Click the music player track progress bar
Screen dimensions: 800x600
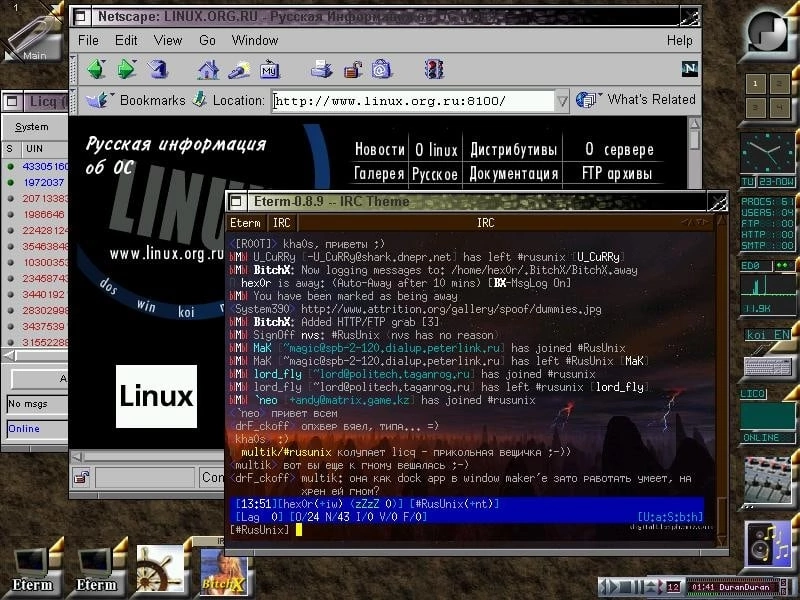click(733, 592)
